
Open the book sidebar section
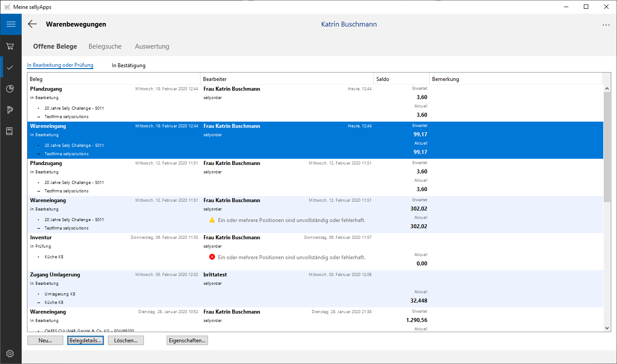pyautogui.click(x=9, y=131)
